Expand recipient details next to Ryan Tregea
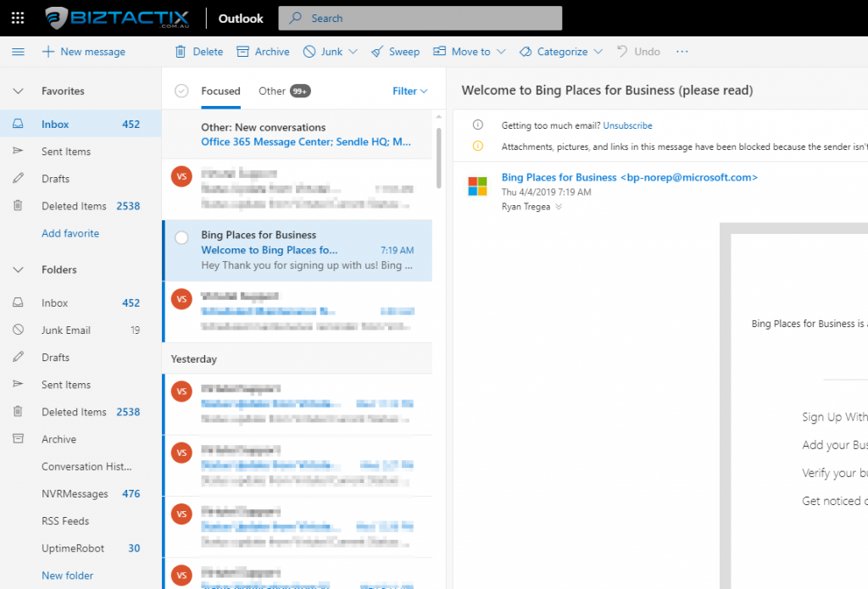This screenshot has height=589, width=868. click(x=559, y=207)
